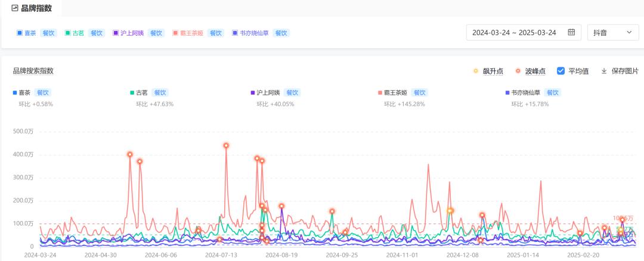Click the highest peak marker near 2024-07-13

(226, 145)
